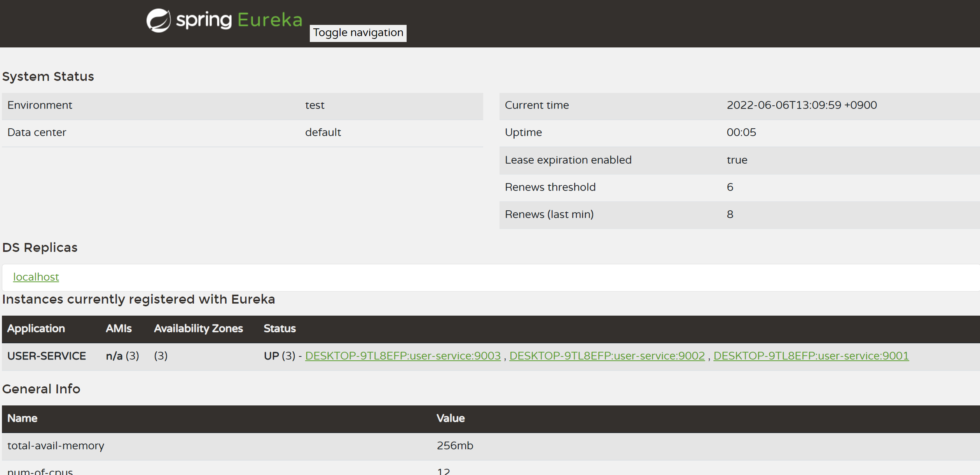Click the Value column header

point(451,419)
